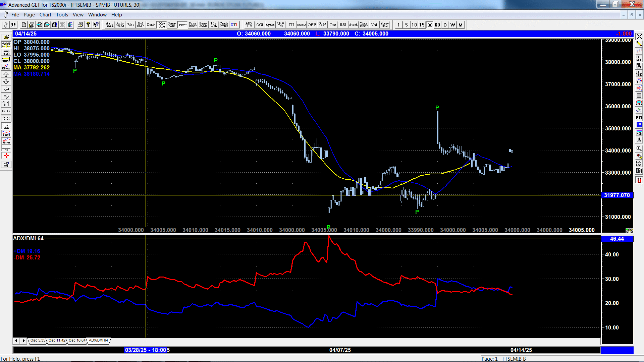644x362 pixels.
Task: Select the GANN drawing tool
Action: (6, 141)
